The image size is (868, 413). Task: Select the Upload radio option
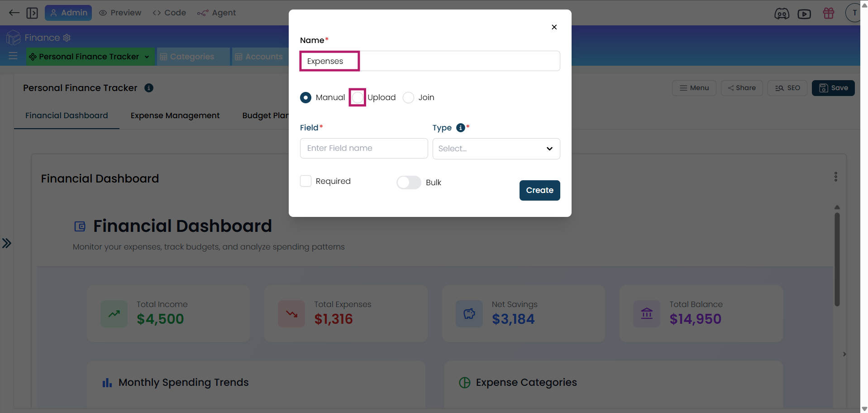tap(358, 97)
